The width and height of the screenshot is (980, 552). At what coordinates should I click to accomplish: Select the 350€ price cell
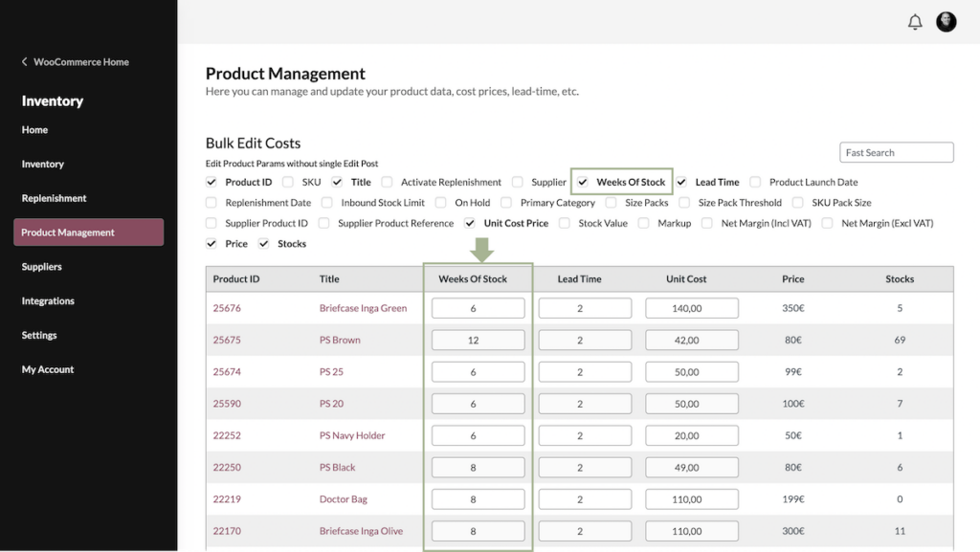click(x=793, y=308)
